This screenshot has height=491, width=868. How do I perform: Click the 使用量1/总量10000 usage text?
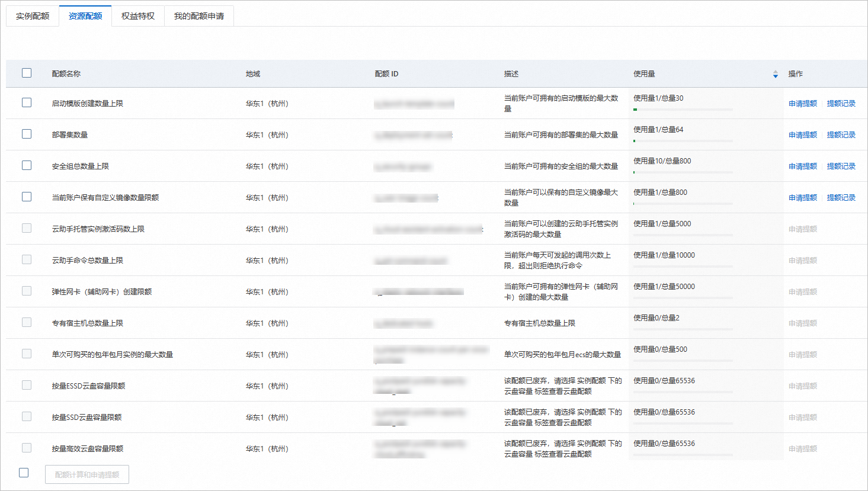[x=664, y=255]
